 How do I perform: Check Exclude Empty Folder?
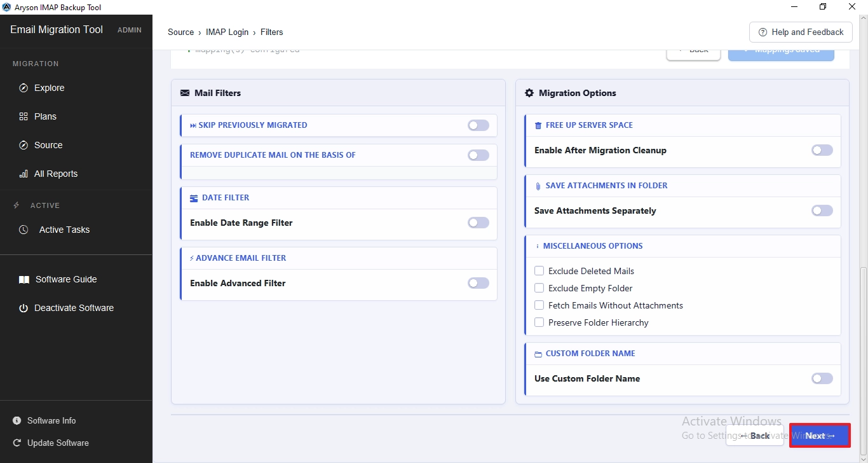click(539, 288)
